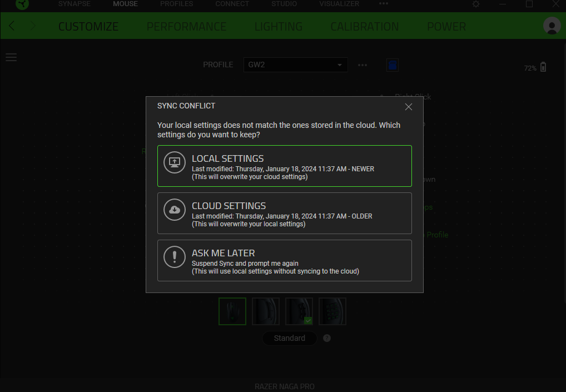566x392 pixels.
Task: Select the CALIBRATION subtab
Action: (x=365, y=26)
